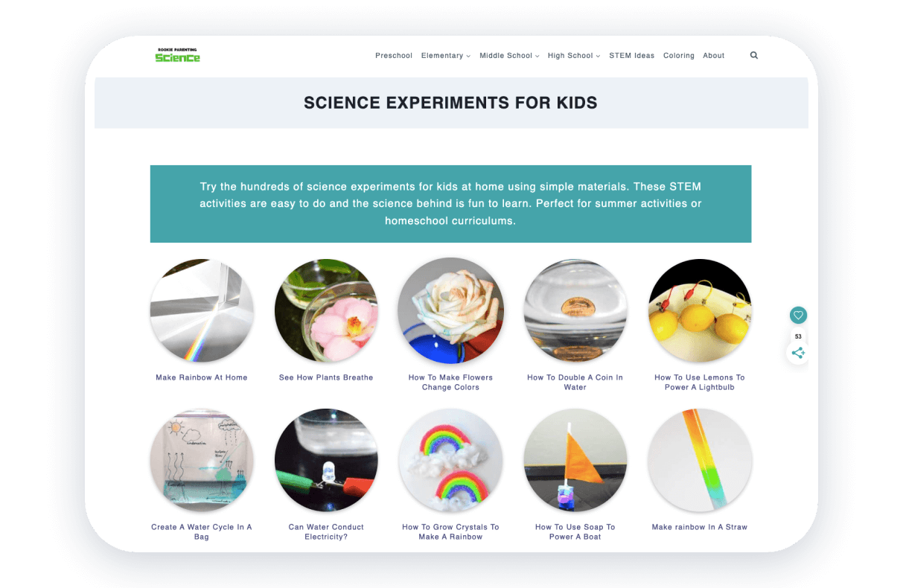Expand the Middle School dropdown menu
The width and height of the screenshot is (903, 588).
click(508, 55)
